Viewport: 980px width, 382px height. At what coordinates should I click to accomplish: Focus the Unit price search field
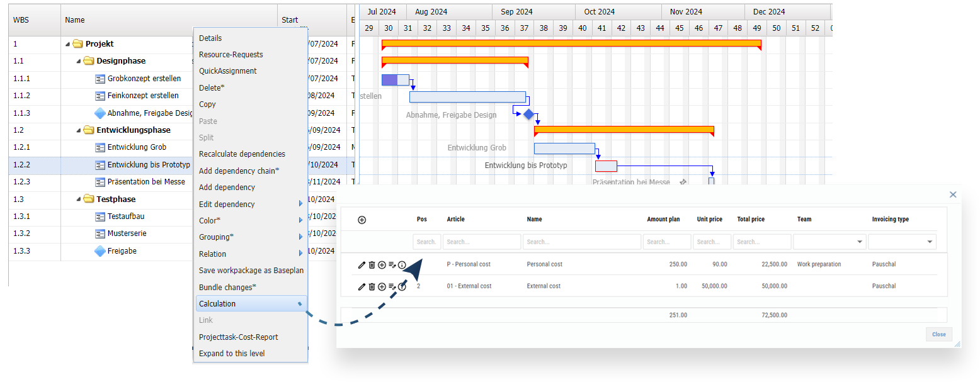pyautogui.click(x=712, y=242)
